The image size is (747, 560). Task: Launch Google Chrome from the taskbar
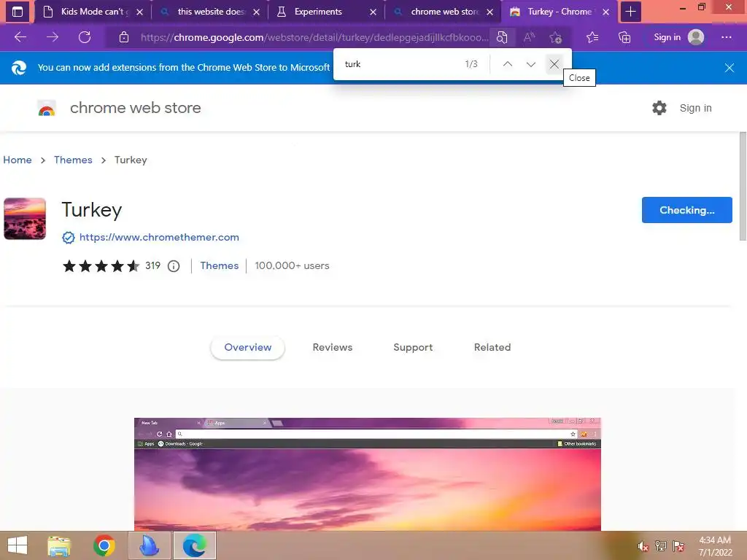(x=104, y=545)
